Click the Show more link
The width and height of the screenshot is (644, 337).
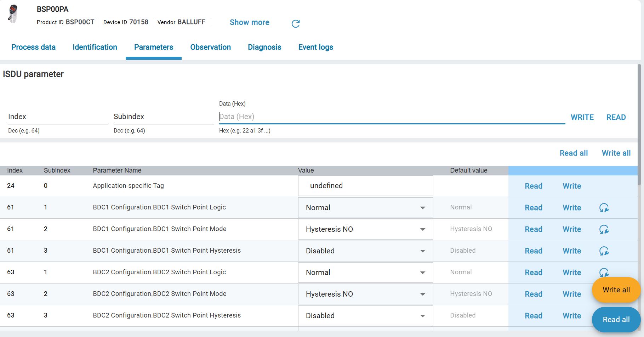249,22
